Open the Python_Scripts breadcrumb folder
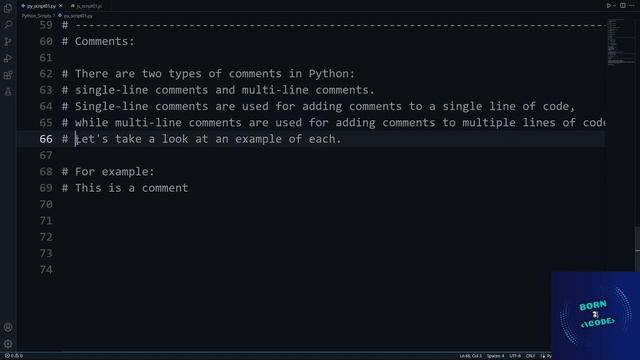 tap(36, 16)
